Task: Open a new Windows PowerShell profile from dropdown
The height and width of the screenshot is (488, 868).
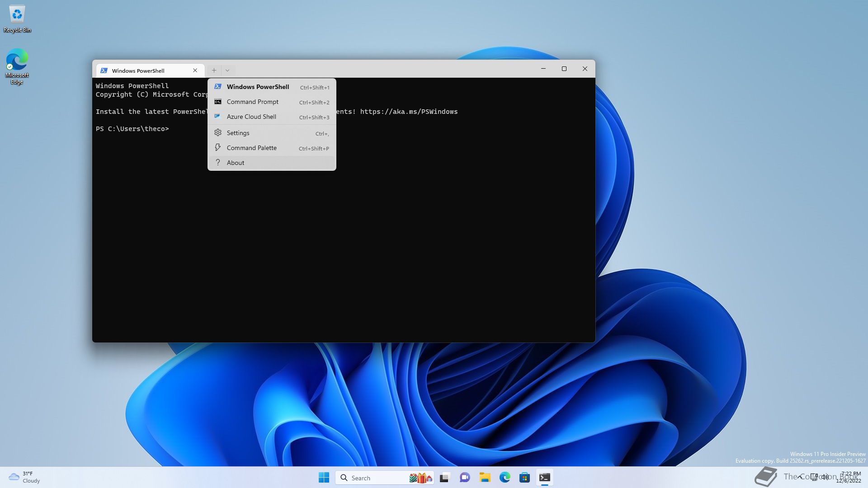Action: [272, 87]
